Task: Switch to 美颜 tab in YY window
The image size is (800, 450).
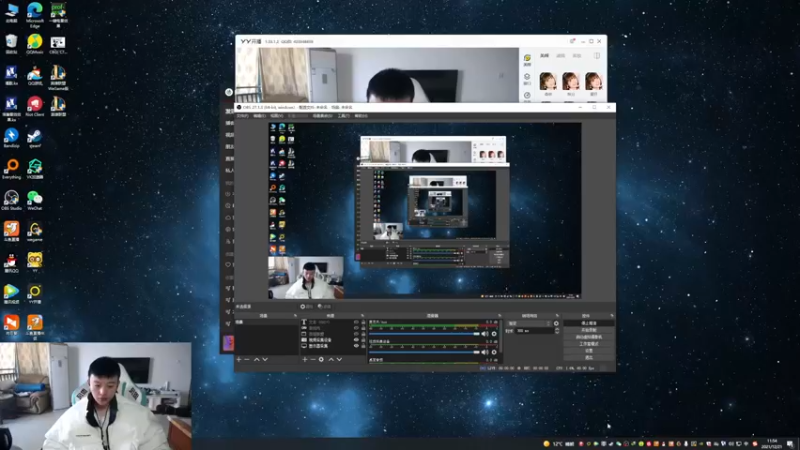Action: pyautogui.click(x=544, y=56)
